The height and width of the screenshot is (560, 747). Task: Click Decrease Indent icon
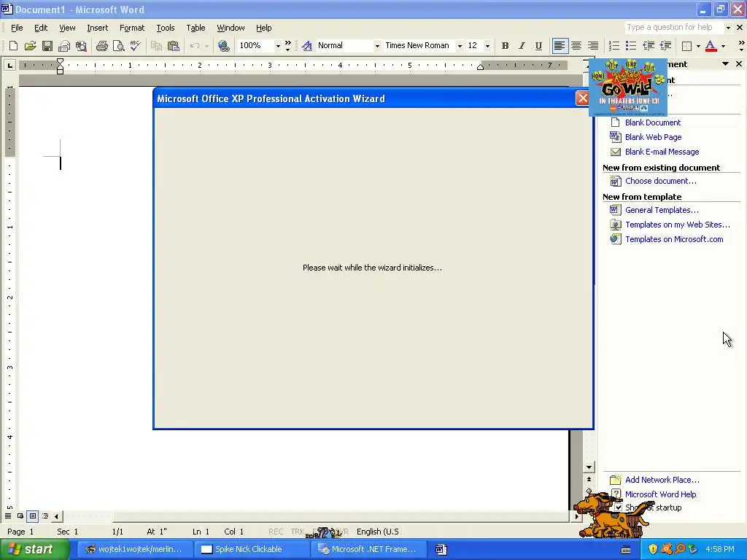click(649, 46)
